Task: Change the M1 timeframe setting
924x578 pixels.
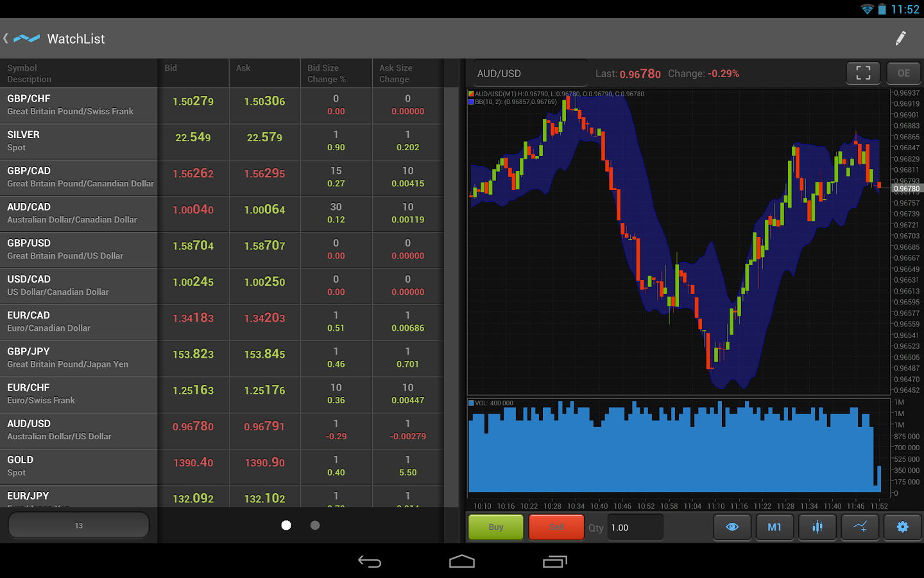Action: (x=774, y=527)
